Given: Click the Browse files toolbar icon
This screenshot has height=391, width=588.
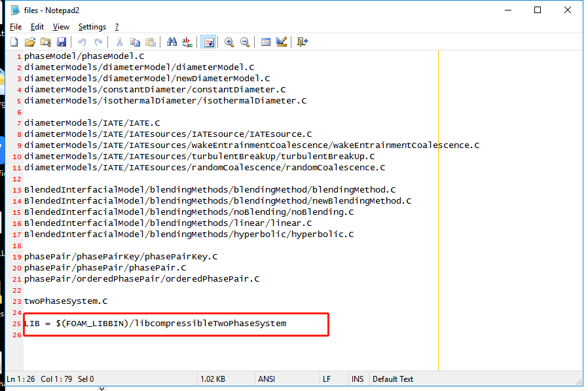Looking at the screenshot, I should [45, 42].
